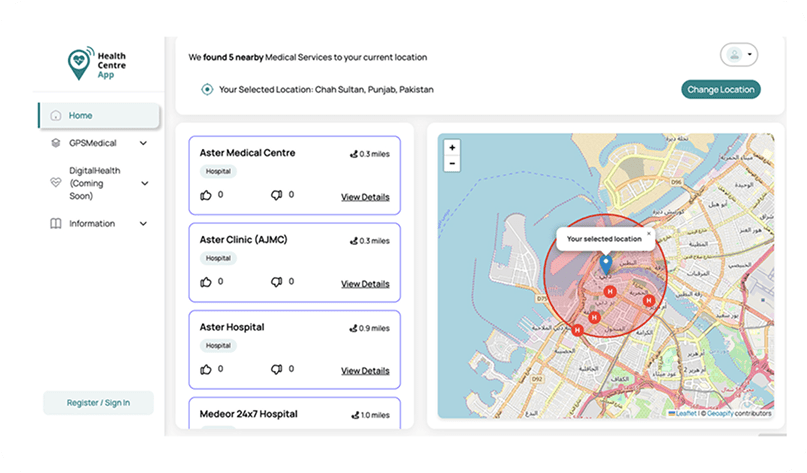Select the location radio icon beside Chah Sultan
807x473 pixels.
point(207,89)
